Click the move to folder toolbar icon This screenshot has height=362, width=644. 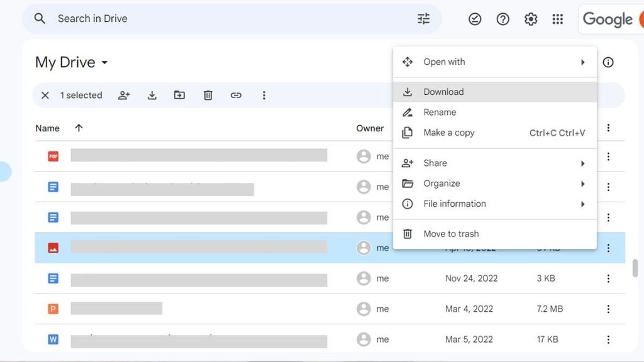[x=180, y=96]
